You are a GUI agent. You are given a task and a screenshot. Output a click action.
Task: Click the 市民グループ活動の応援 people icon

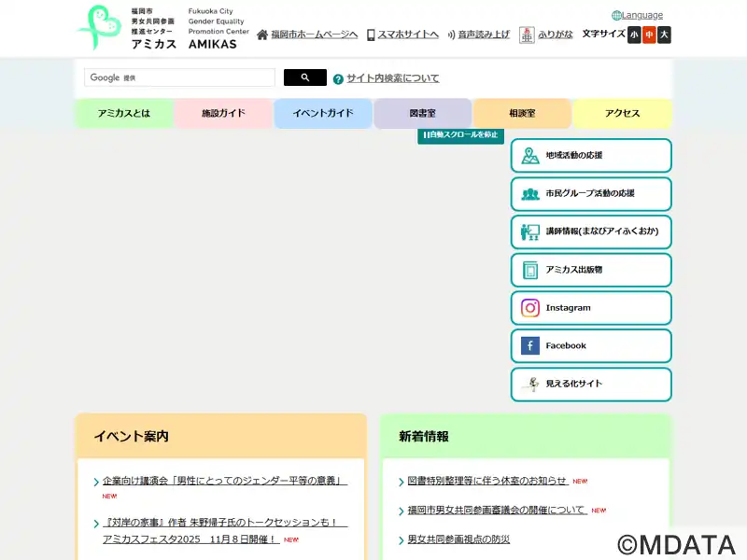530,194
